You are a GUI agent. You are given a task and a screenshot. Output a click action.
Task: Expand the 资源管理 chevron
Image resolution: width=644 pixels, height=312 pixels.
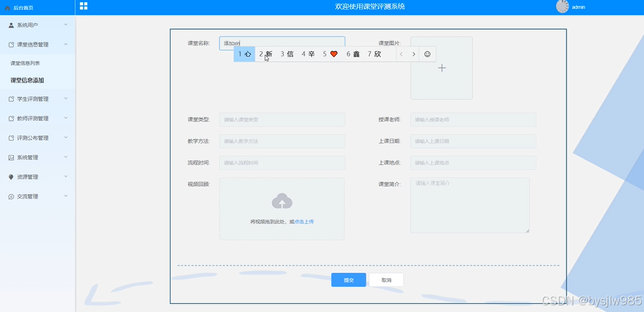tap(66, 177)
